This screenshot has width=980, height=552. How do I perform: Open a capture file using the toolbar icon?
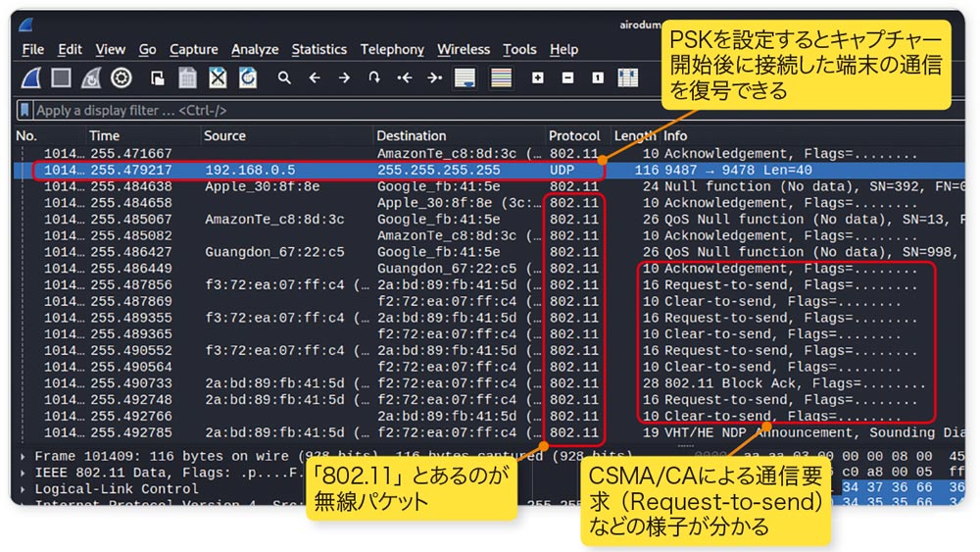click(158, 78)
